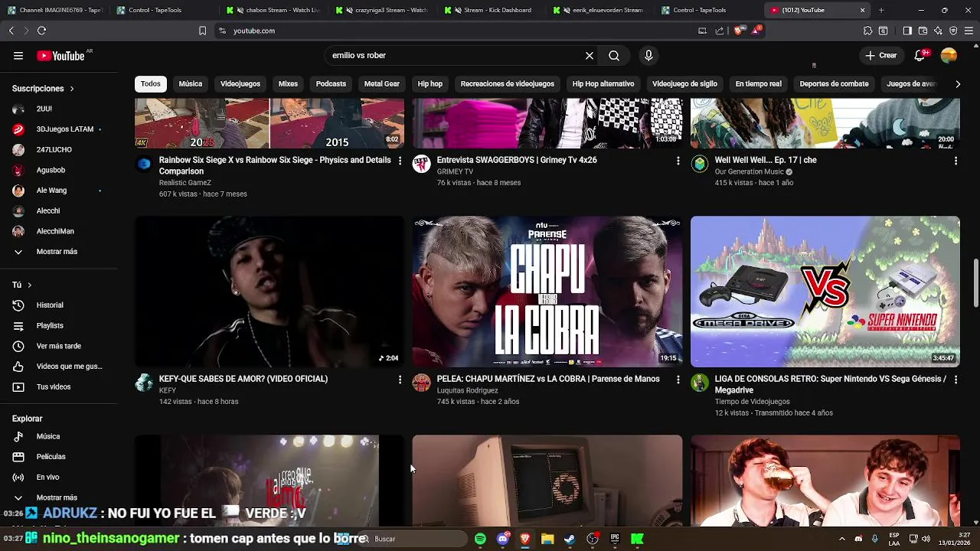The image size is (980, 551).
Task: Open GRIMEY TV channel avatar
Action: click(422, 164)
